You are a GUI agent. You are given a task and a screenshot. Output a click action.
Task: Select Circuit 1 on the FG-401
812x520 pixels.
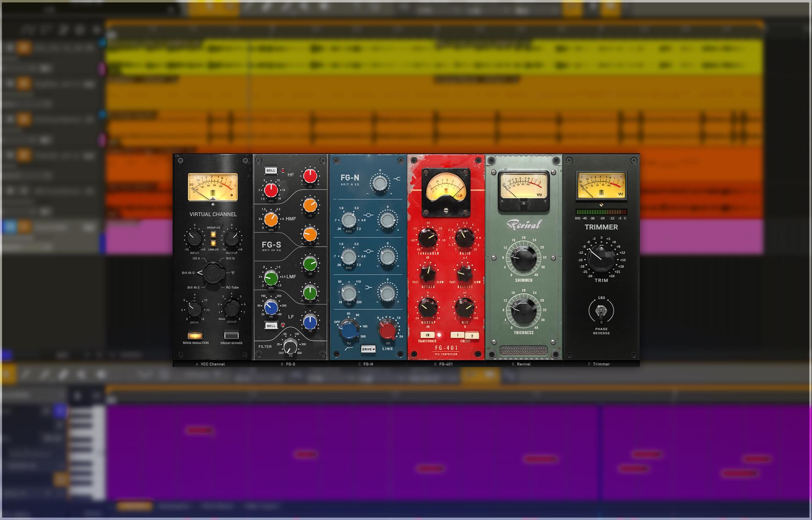click(x=457, y=335)
